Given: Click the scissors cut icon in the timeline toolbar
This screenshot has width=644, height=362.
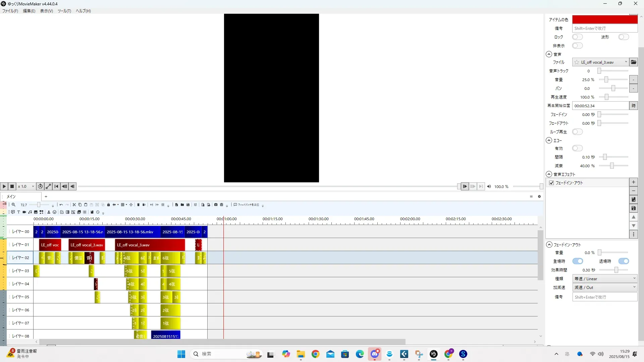Looking at the screenshot, I should pyautogui.click(x=74, y=205).
